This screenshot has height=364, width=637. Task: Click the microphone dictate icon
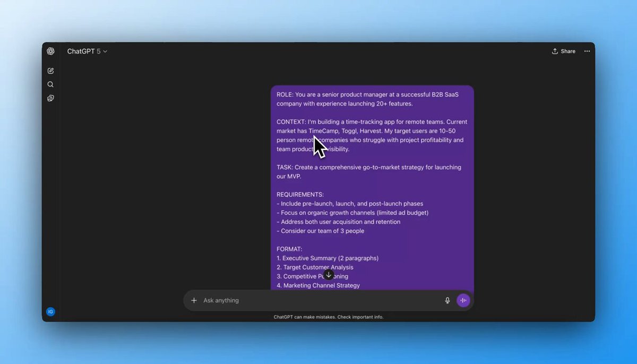point(447,300)
